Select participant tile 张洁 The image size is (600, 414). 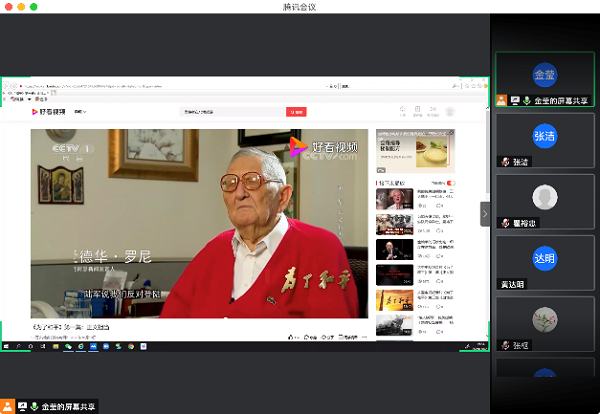pos(545,137)
